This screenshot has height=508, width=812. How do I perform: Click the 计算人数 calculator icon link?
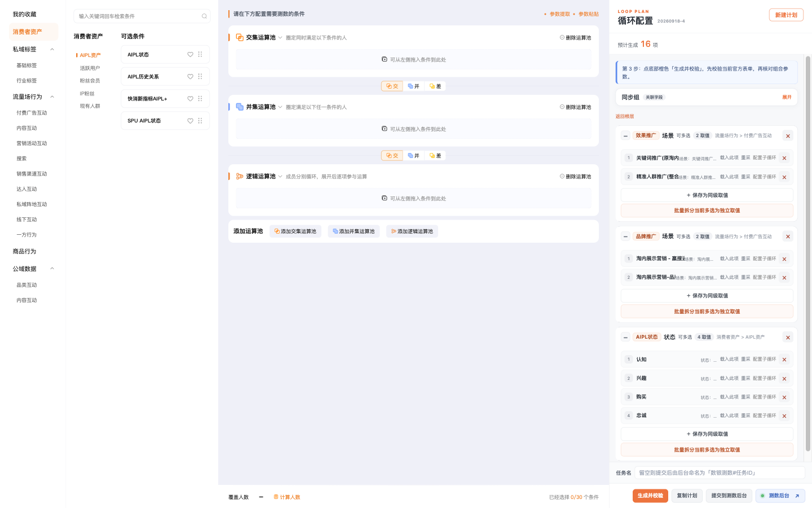coord(287,497)
